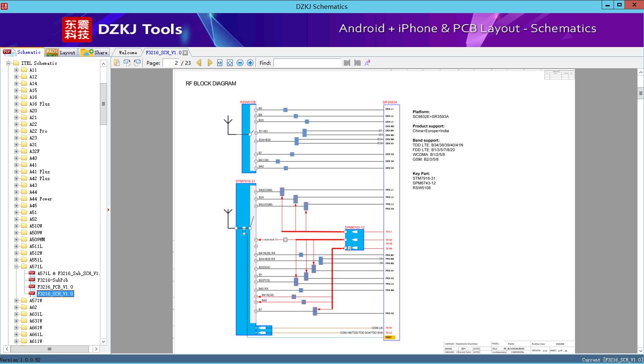Screen dimensions: 644x364
Task: Rotate the page with the first rotate icon
Action: [127, 63]
